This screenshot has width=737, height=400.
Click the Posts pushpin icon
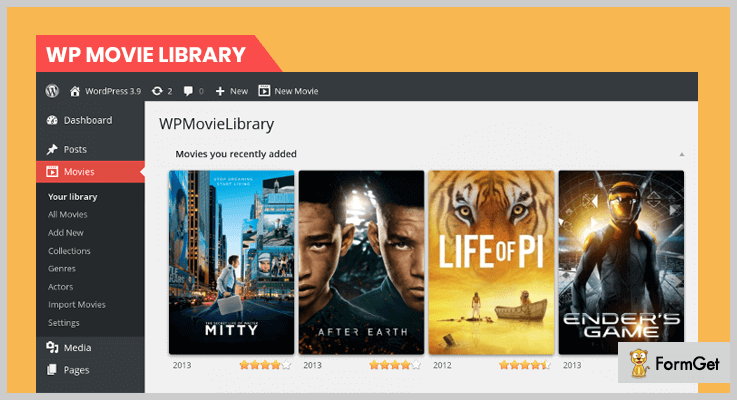point(52,149)
